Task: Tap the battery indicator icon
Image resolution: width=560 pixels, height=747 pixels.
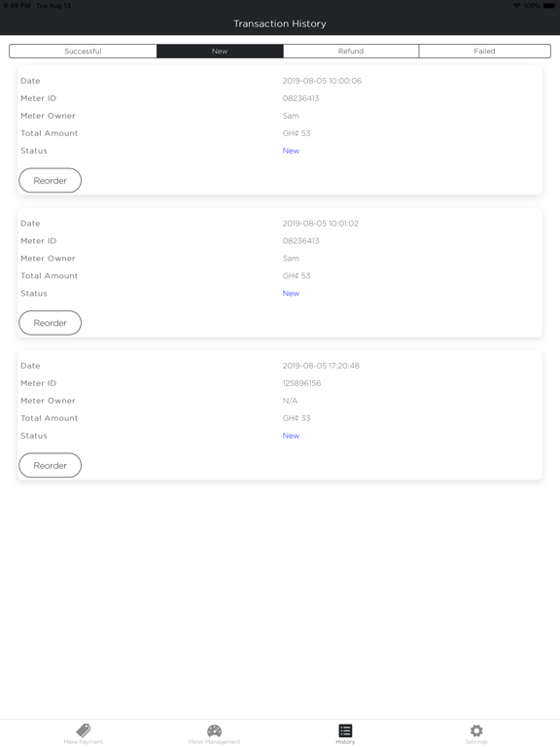Action: coord(548,6)
